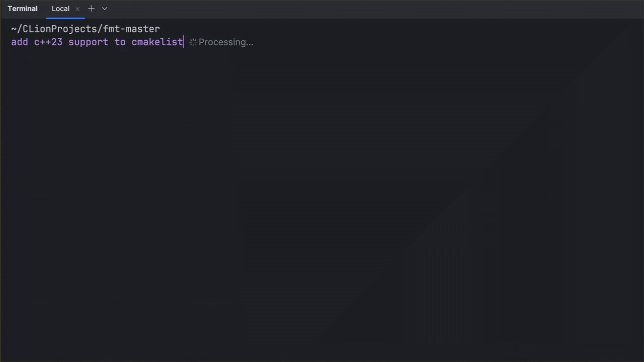Click the plus icon to add a terminal tab

[x=91, y=9]
